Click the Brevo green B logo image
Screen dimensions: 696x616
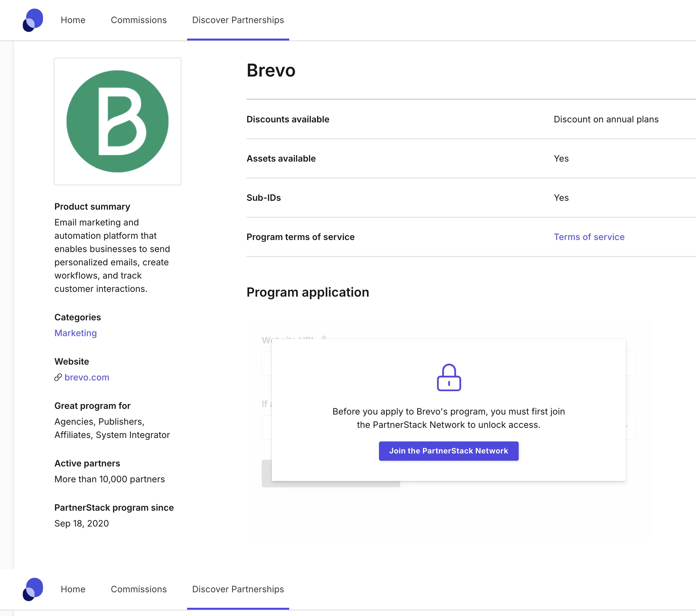(118, 121)
